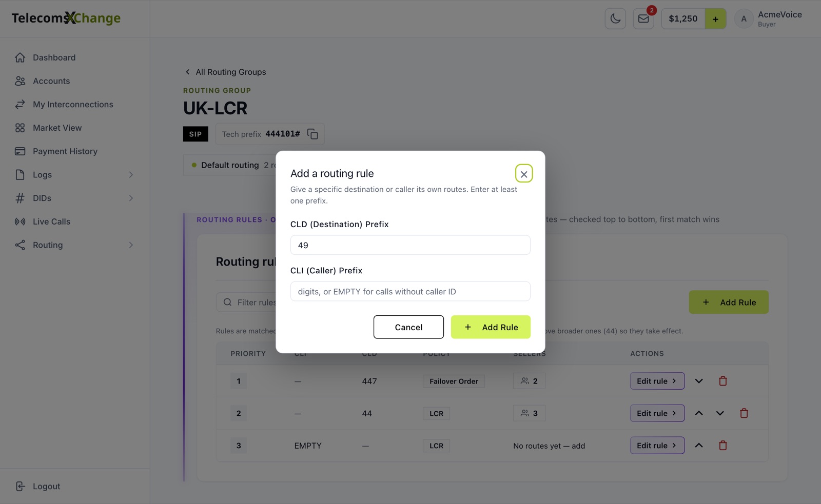The width and height of the screenshot is (821, 504).
Task: Copy the tech prefix 444101#
Action: 312,134
